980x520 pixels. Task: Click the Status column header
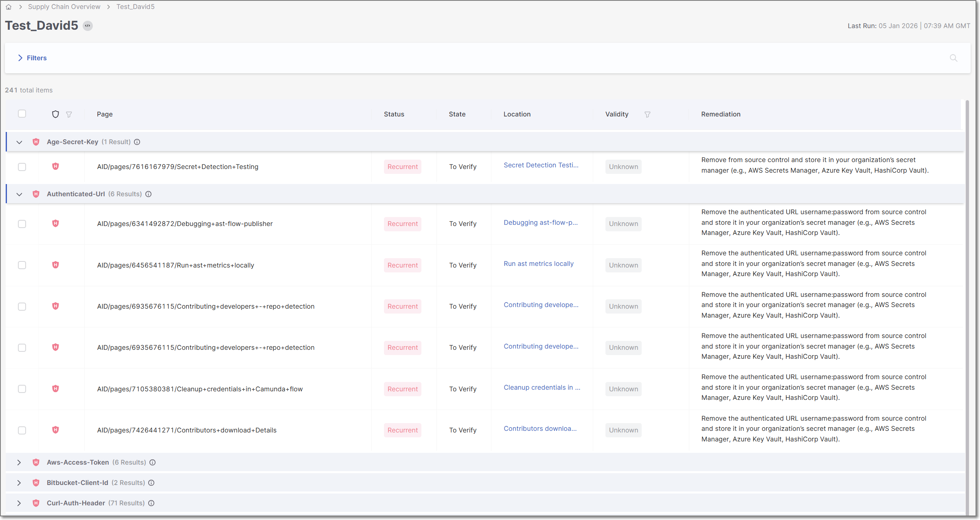point(394,114)
